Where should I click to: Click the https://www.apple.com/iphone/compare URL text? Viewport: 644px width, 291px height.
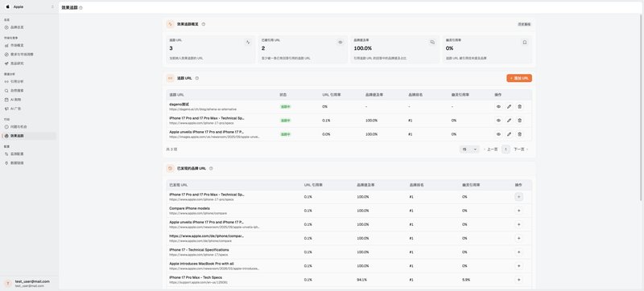coord(198,213)
